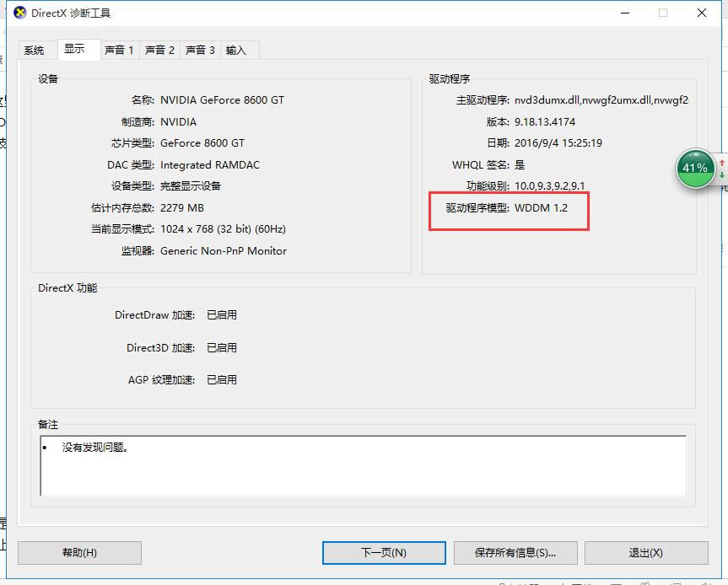The image size is (728, 585).
Task: Select the NVIDIA GeForce 8600 GT name text
Action: 222,99
